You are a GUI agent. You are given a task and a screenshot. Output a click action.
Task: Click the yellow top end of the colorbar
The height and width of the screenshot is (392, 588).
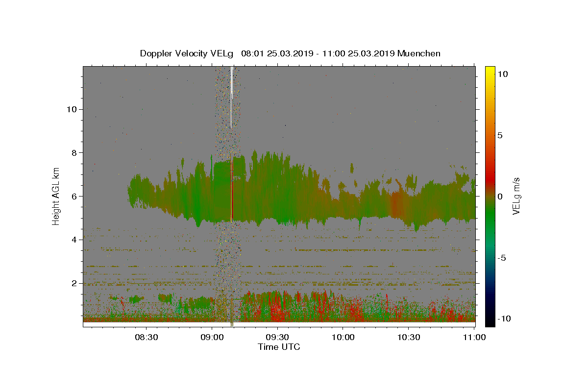pos(490,70)
